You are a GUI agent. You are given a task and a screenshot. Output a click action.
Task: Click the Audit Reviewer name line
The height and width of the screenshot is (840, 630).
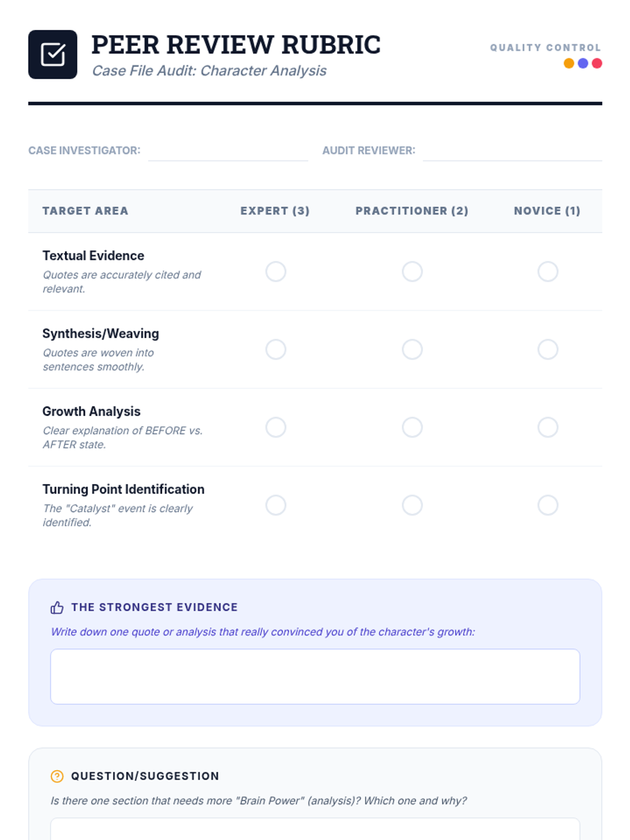pos(512,153)
